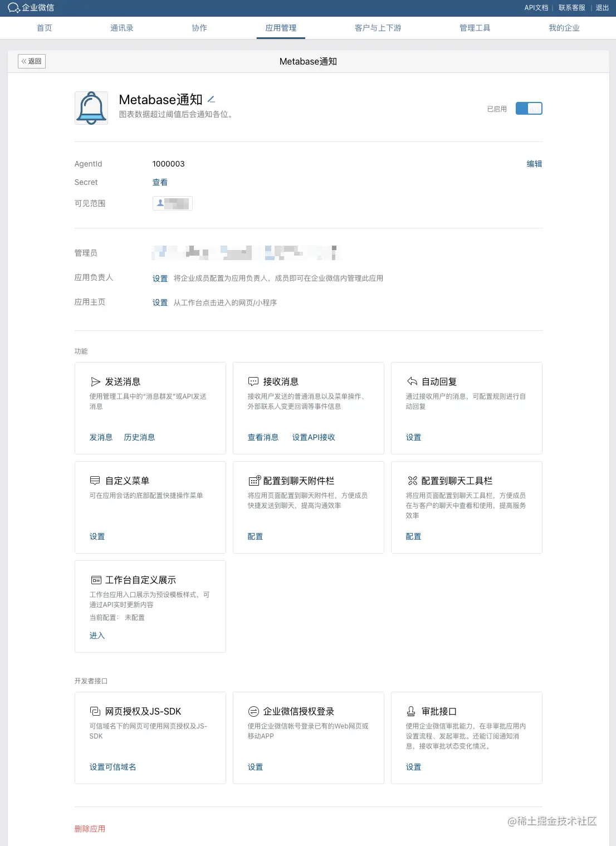616x846 pixels.
Task: Click the 工作台自定义展示 icon
Action: coord(96,580)
